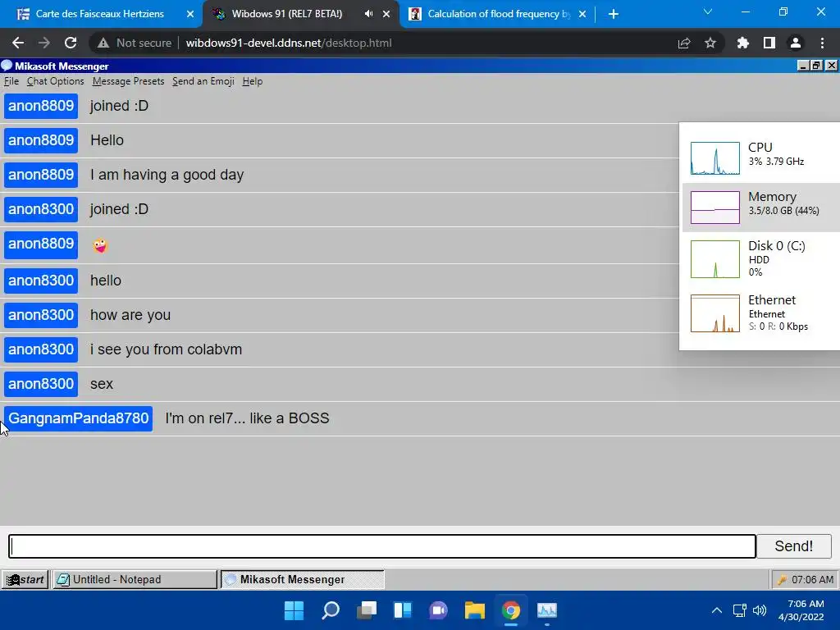
Task: Close the Calculation of flood frequency tab
Action: point(582,15)
